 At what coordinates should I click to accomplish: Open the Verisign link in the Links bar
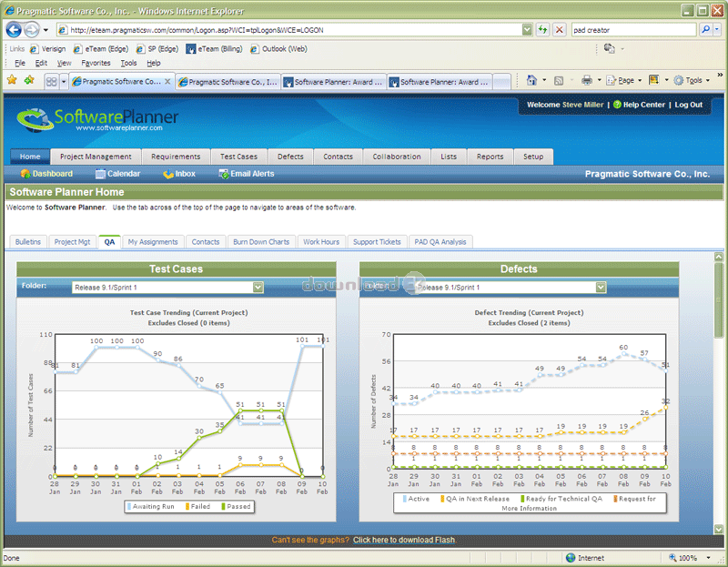tap(48, 49)
